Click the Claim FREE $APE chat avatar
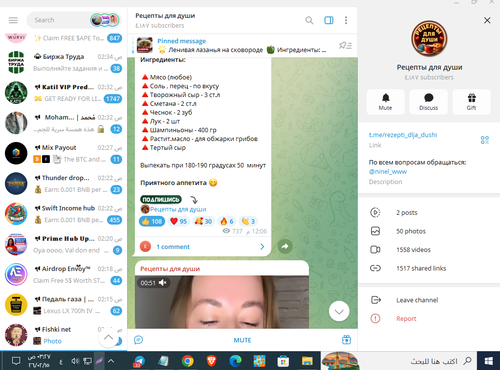 click(x=16, y=37)
